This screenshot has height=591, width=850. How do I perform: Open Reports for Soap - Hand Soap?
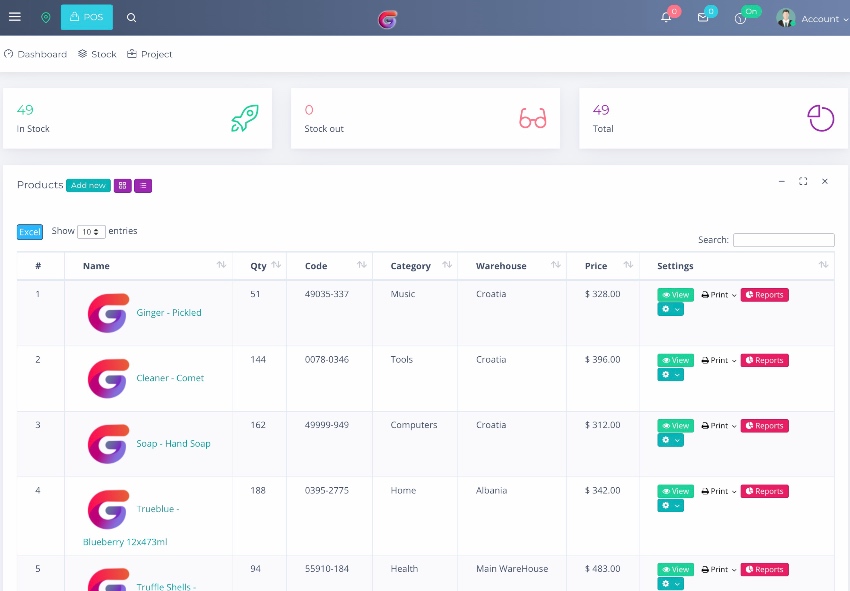click(x=764, y=426)
